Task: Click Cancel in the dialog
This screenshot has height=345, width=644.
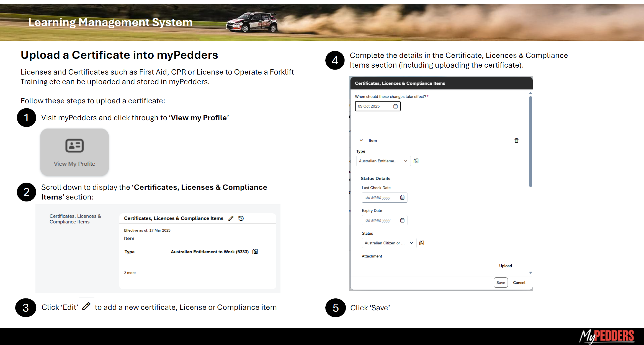Action: point(519,283)
